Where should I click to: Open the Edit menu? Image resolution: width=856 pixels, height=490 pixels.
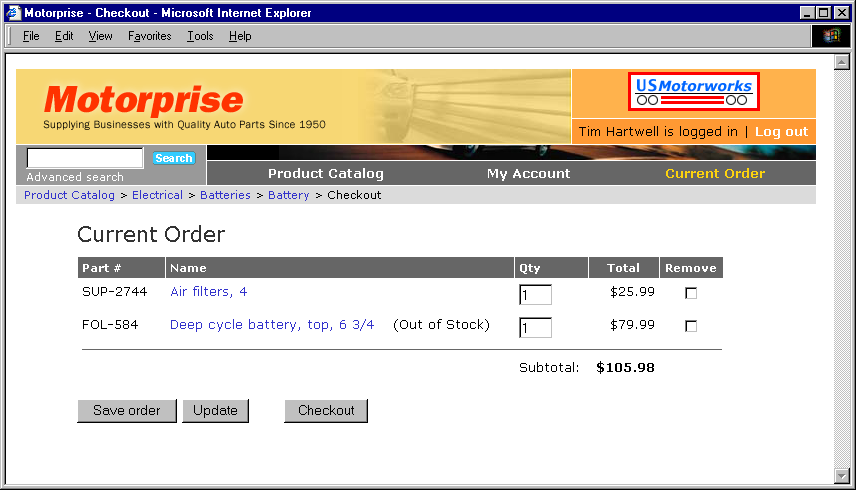coord(64,36)
